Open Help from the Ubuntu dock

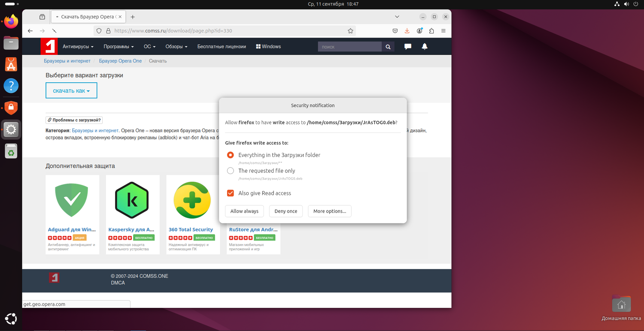[x=11, y=86]
